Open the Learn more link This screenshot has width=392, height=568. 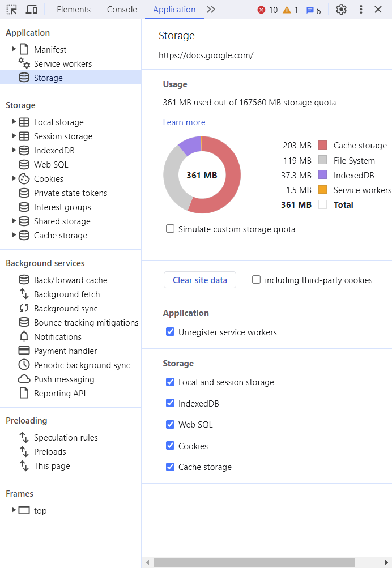(x=184, y=122)
